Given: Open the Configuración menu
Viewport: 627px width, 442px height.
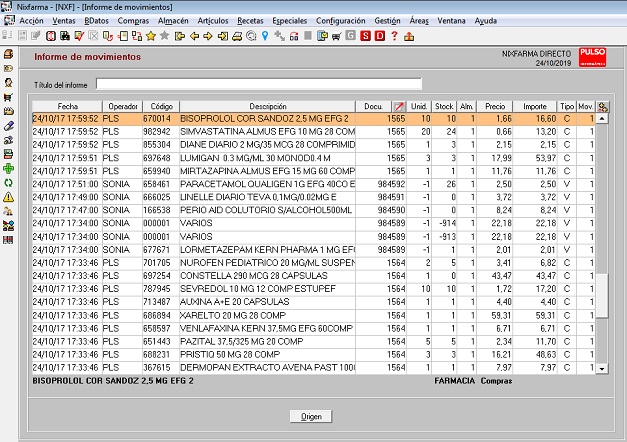Looking at the screenshot, I should tap(341, 21).
